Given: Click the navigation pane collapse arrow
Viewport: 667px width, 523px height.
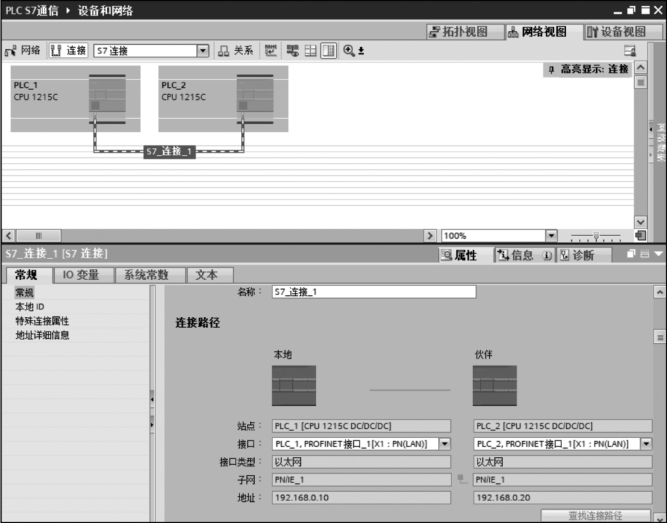Looking at the screenshot, I should tap(152, 400).
